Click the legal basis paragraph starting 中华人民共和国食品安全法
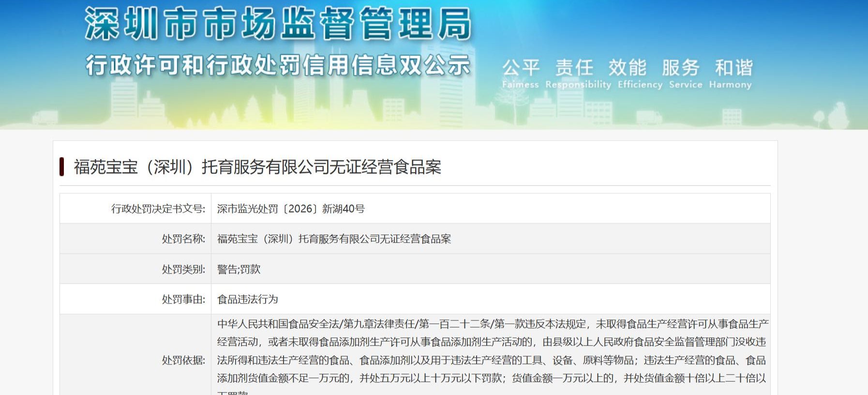 pyautogui.click(x=492, y=356)
